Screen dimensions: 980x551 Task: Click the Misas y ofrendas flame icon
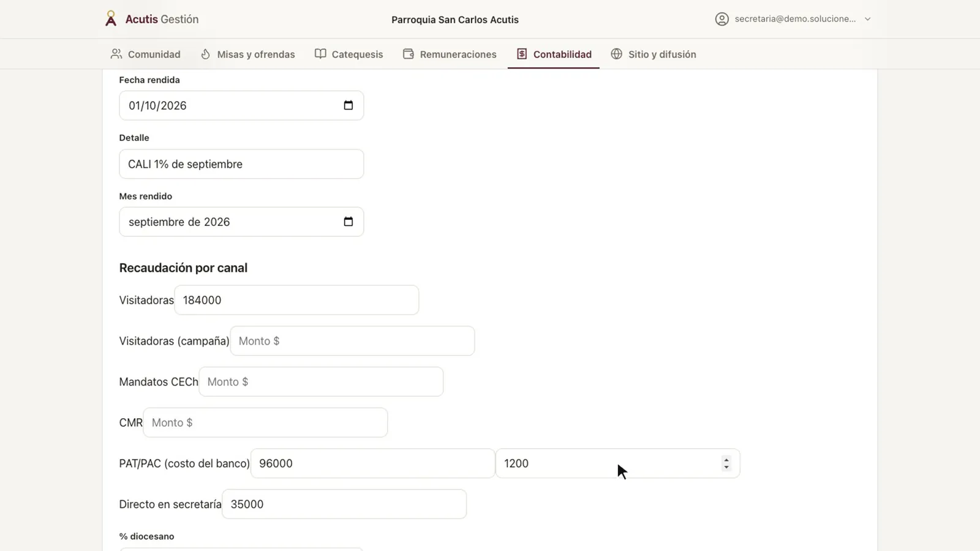(x=206, y=54)
